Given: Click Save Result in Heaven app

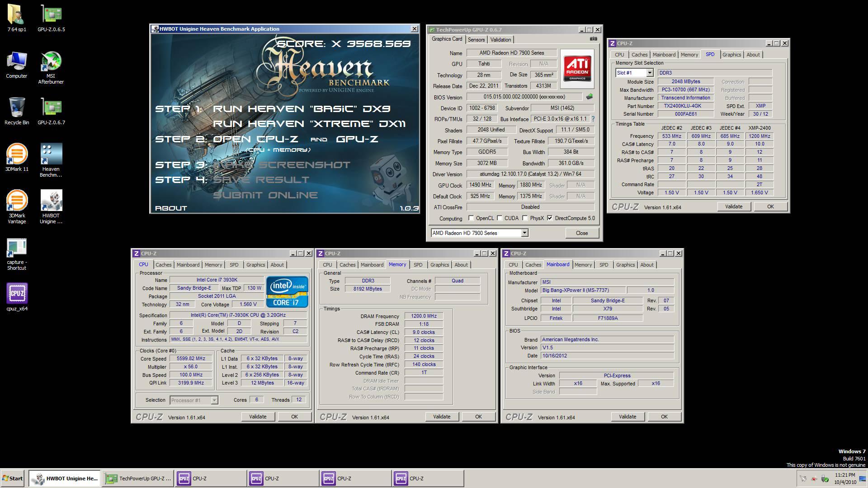Looking at the screenshot, I should coord(261,180).
